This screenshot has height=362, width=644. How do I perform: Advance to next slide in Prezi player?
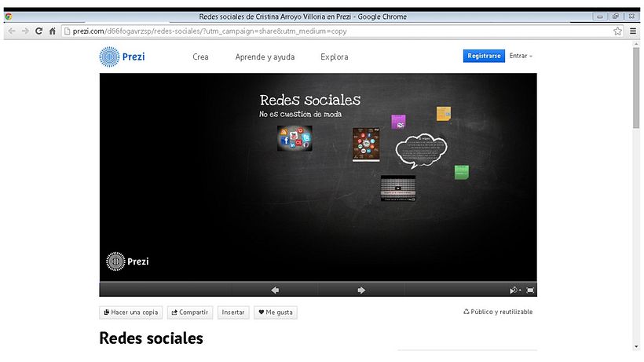point(361,291)
